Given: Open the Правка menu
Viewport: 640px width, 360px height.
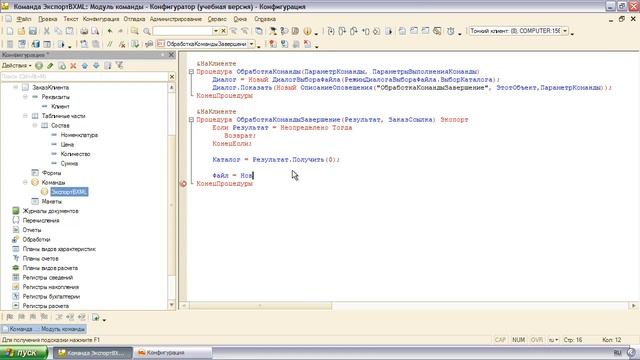Looking at the screenshot, I should coord(48,19).
